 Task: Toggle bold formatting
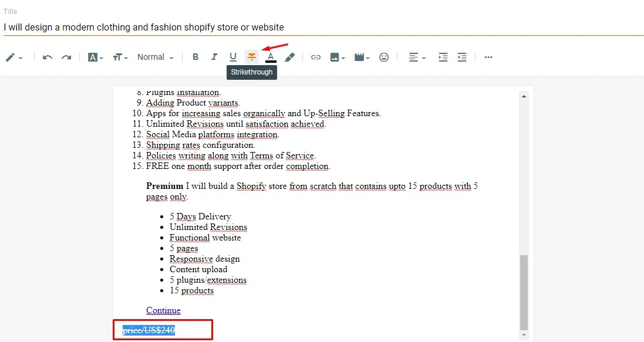pyautogui.click(x=195, y=57)
